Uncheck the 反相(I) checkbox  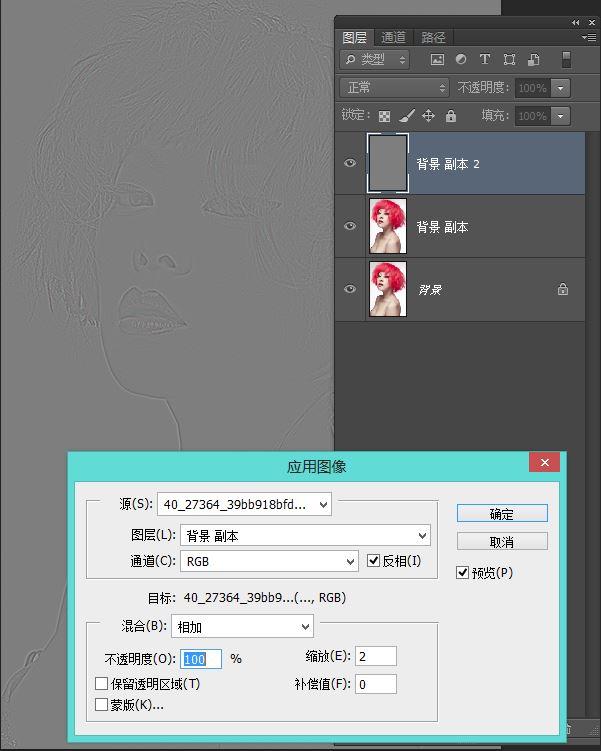pyautogui.click(x=373, y=560)
